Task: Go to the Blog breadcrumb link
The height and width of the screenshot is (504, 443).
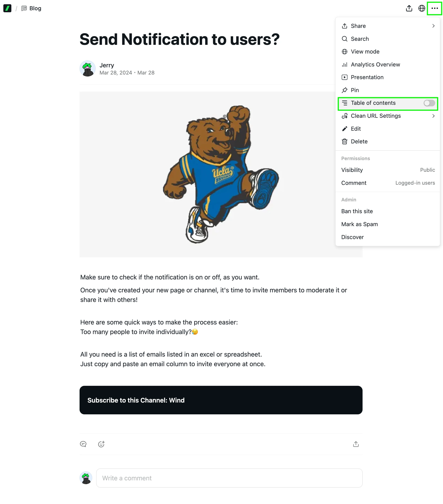Action: [x=35, y=8]
